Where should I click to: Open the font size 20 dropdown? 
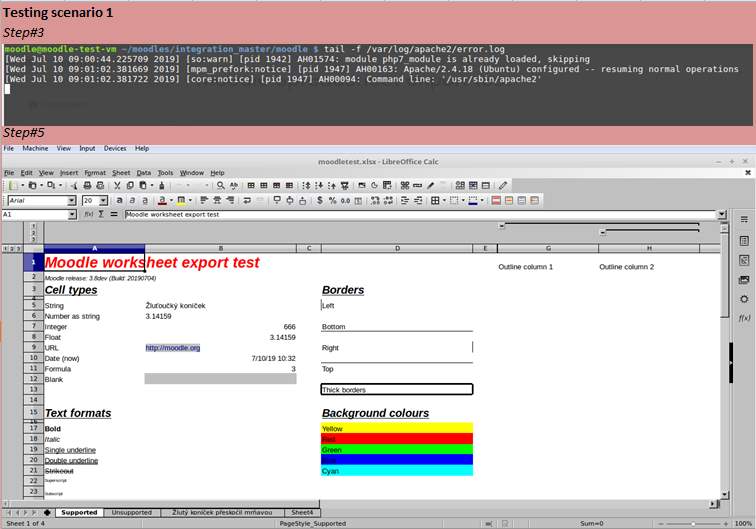103,200
